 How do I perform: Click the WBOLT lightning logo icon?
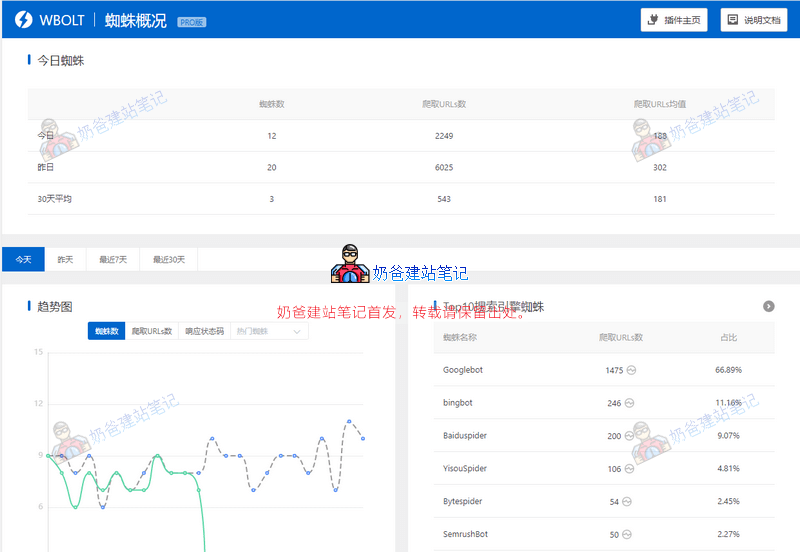tap(20, 20)
